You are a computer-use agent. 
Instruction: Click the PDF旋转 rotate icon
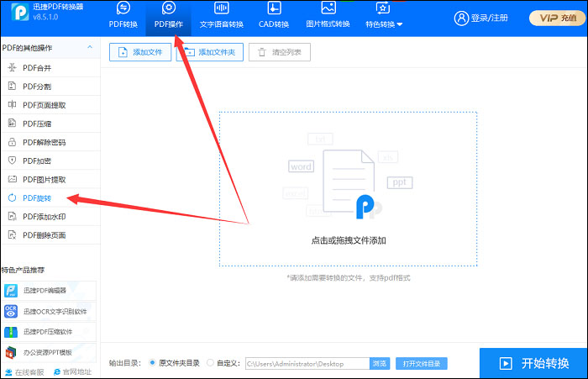(12, 197)
